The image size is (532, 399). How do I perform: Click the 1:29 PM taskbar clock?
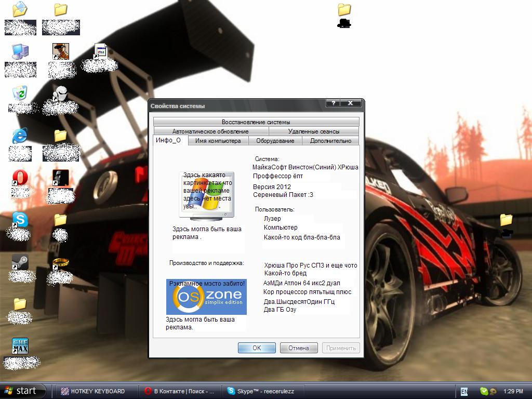click(513, 391)
